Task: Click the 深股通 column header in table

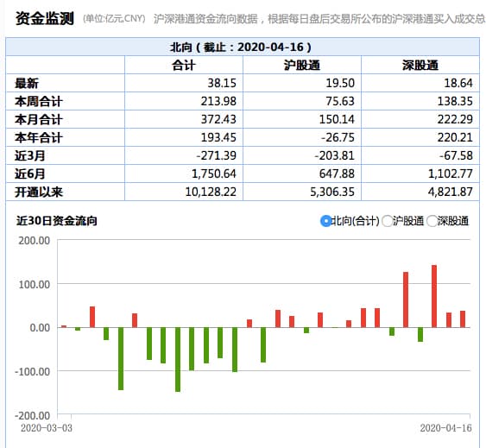Action: (420, 65)
